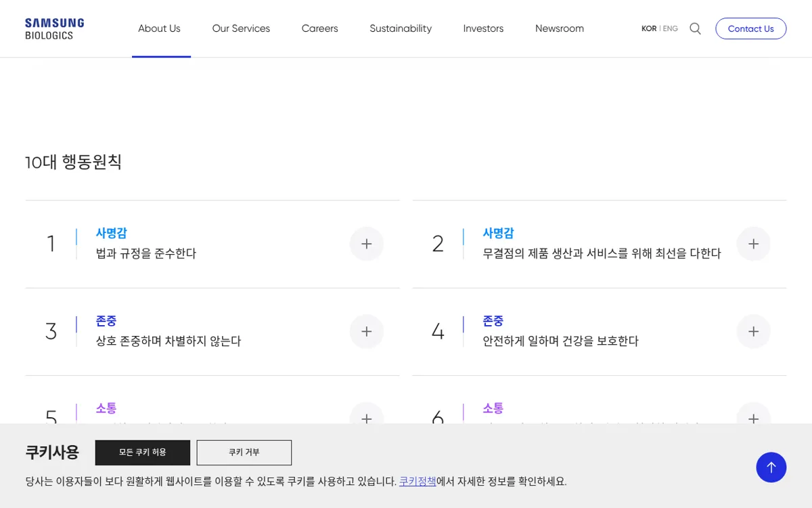Switch language to ENG

point(670,28)
